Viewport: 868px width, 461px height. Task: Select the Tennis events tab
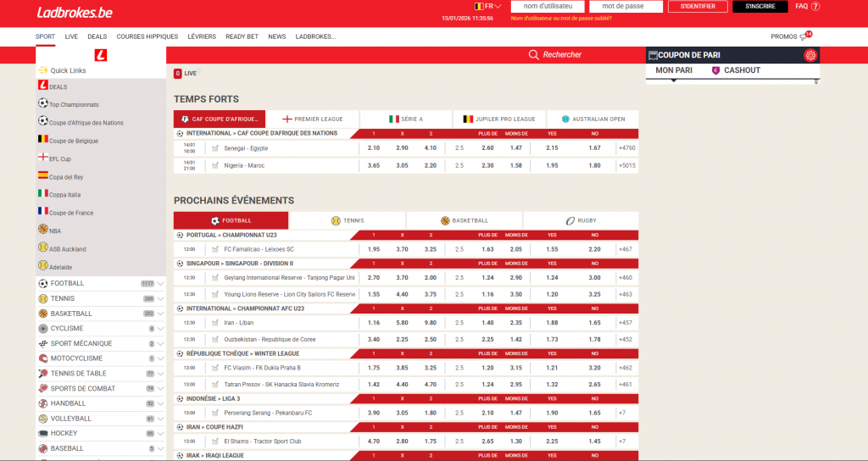point(347,220)
